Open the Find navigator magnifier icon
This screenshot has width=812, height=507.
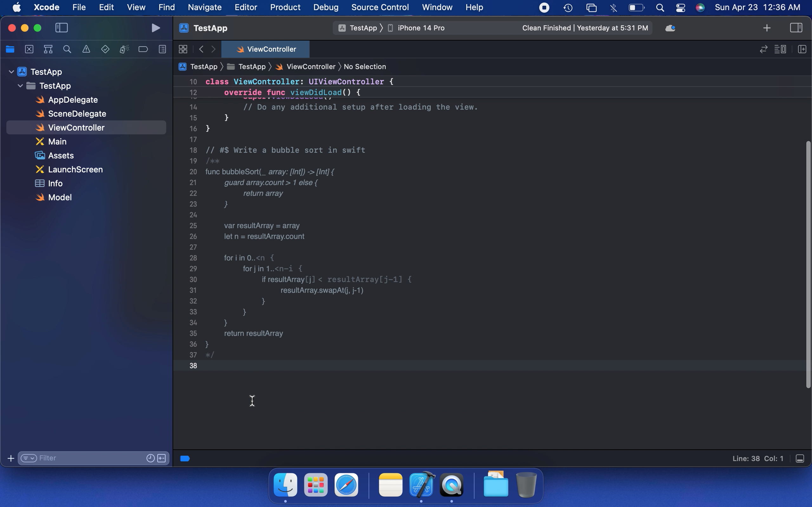click(67, 49)
